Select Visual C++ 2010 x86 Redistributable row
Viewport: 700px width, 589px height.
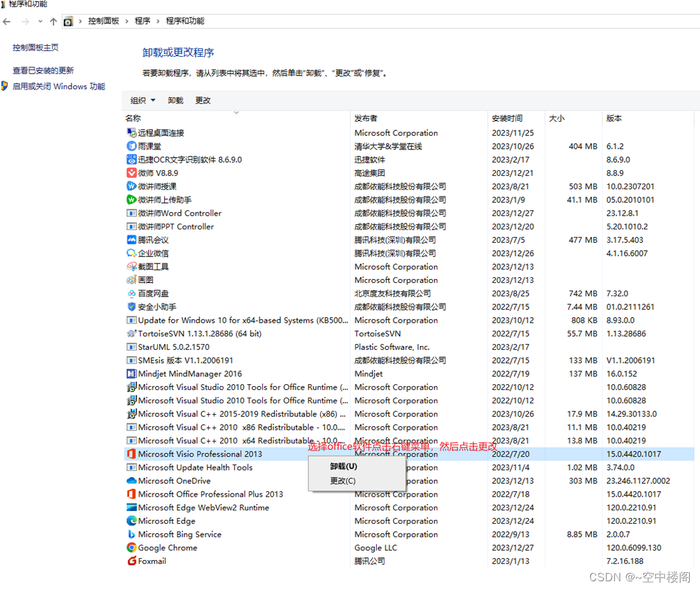(x=410, y=427)
